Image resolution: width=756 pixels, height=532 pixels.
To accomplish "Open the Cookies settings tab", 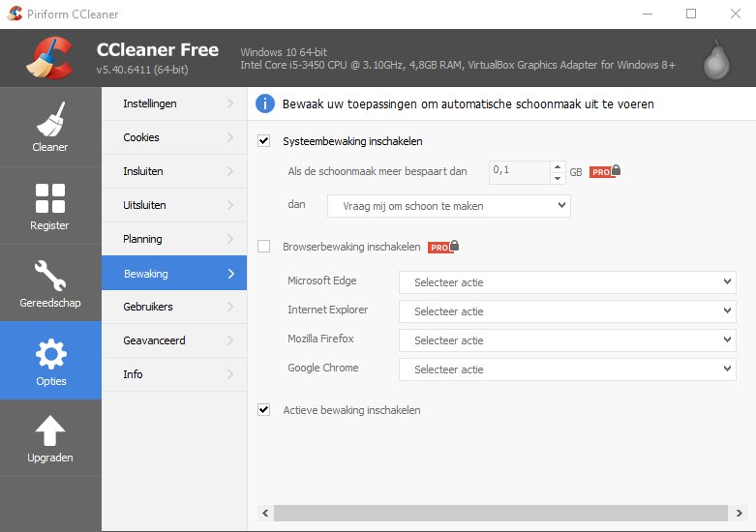I will point(174,137).
